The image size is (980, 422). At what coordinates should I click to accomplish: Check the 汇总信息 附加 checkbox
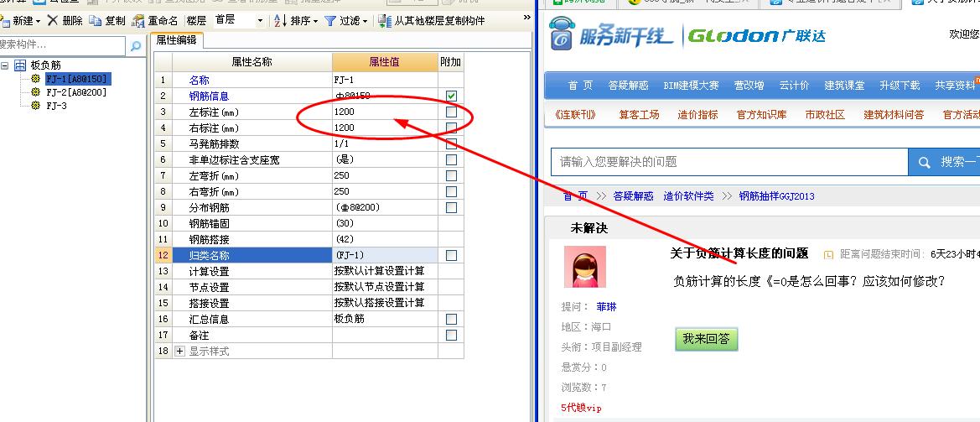[451, 320]
